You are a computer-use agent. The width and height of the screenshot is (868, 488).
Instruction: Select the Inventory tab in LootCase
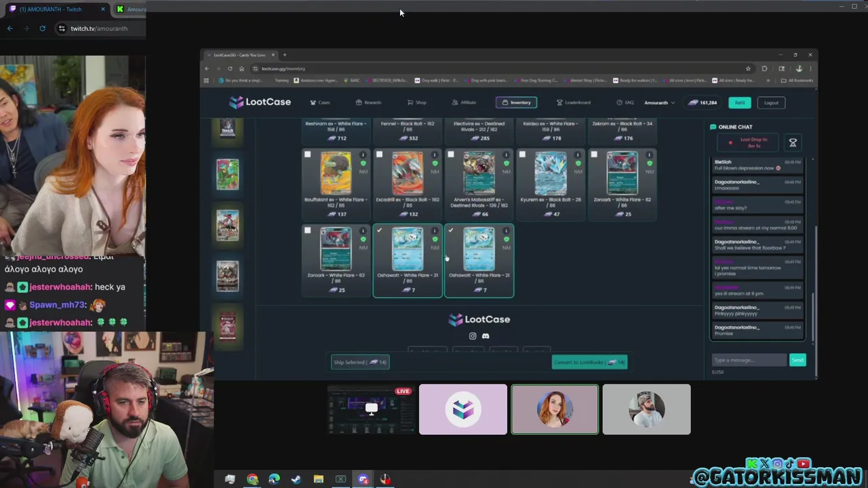(x=516, y=102)
